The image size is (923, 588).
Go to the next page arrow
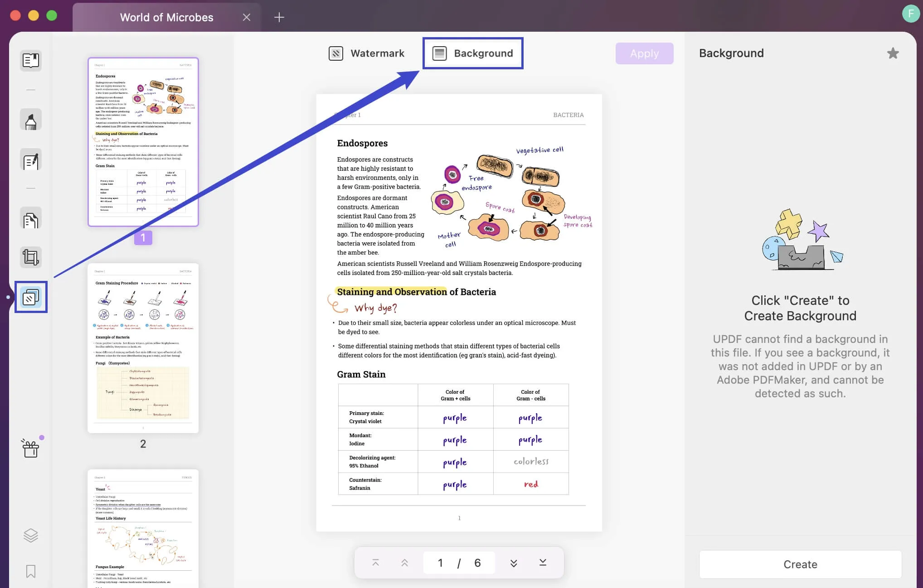(x=514, y=563)
